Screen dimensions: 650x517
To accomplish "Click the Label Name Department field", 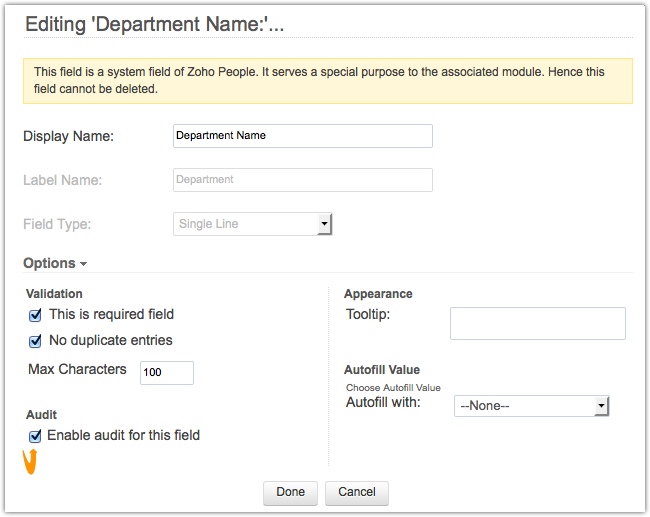I will [303, 180].
